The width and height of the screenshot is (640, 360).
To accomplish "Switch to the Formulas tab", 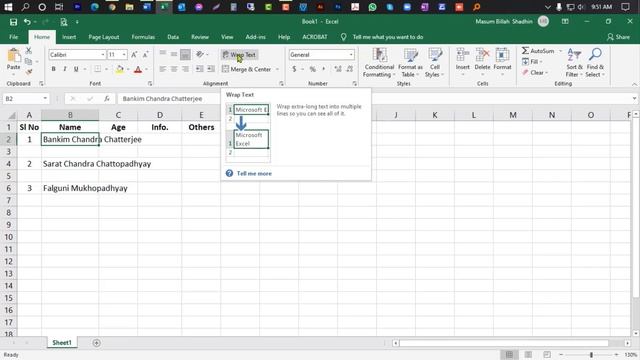I will coord(143,37).
